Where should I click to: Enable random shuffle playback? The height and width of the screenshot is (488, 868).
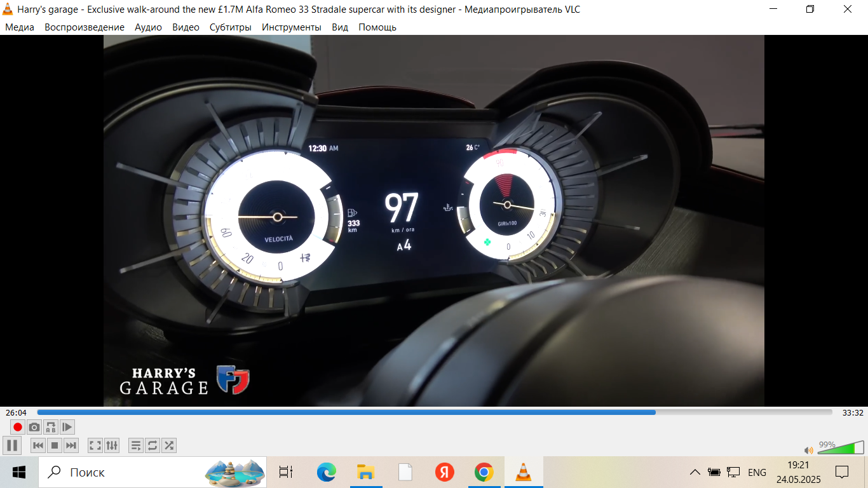[169, 445]
